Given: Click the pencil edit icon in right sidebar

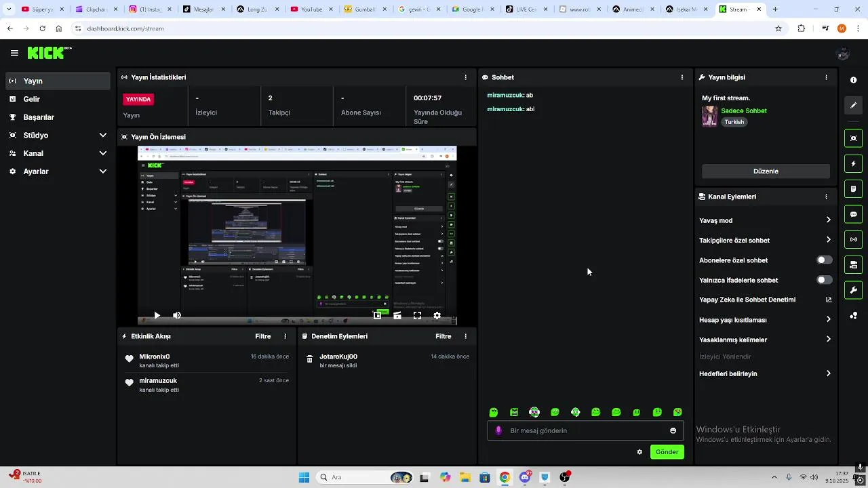Looking at the screenshot, I should pos(853,105).
